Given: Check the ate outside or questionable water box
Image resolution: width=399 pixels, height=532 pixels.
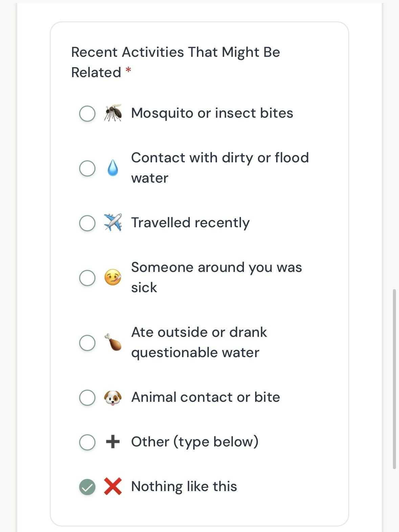Looking at the screenshot, I should click(x=87, y=343).
